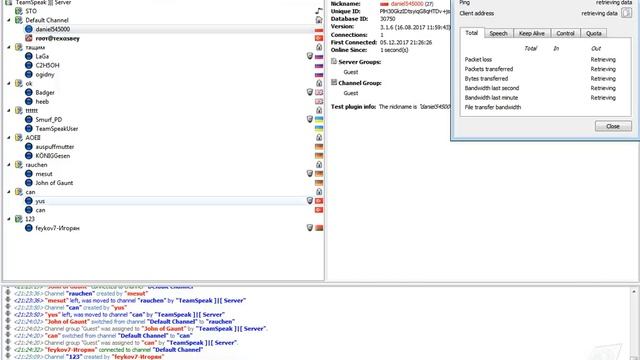Screen dimensions: 640x360
Task: Open the Quota tab
Action: coord(593,33)
